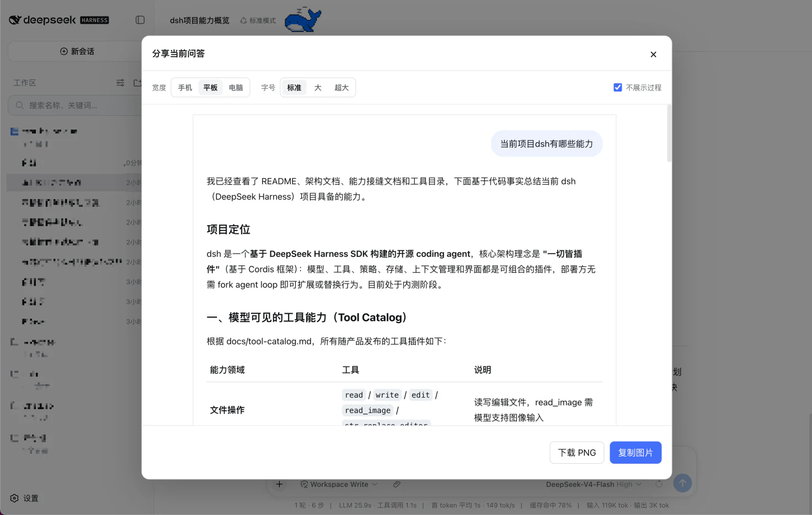Click the 说明 column header
The width and height of the screenshot is (812, 515).
483,370
